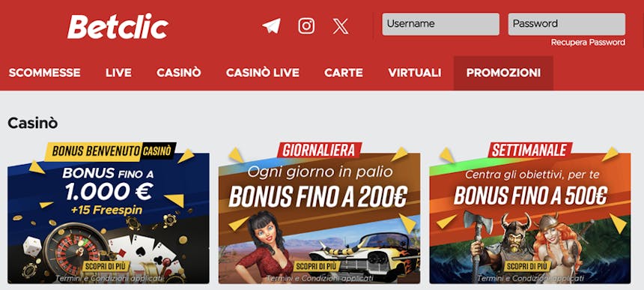Open the Virtuali menu item
Image resolution: width=644 pixels, height=290 pixels.
[414, 73]
